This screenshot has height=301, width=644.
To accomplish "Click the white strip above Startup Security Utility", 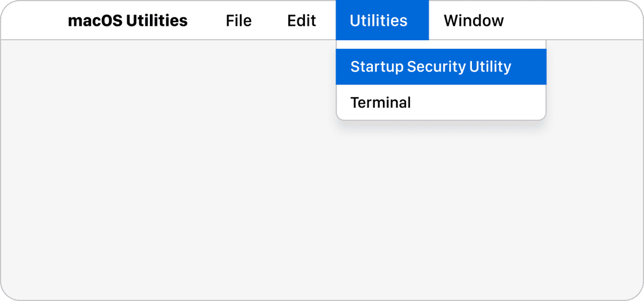I will point(441,45).
